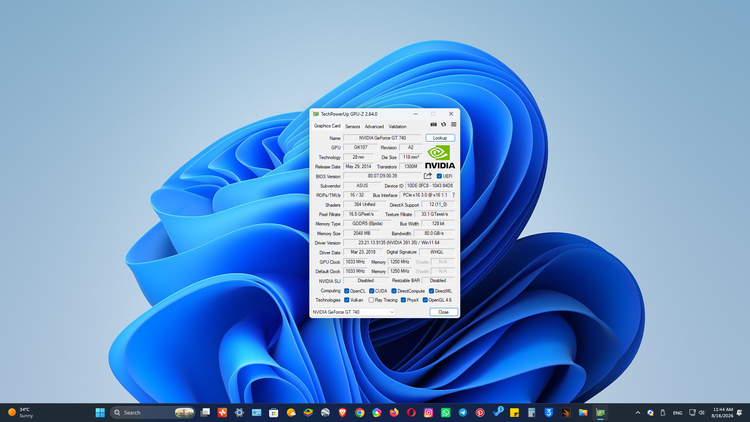This screenshot has height=422, width=750.
Task: Click the Release Date value May 29, 2014
Action: pyautogui.click(x=358, y=167)
